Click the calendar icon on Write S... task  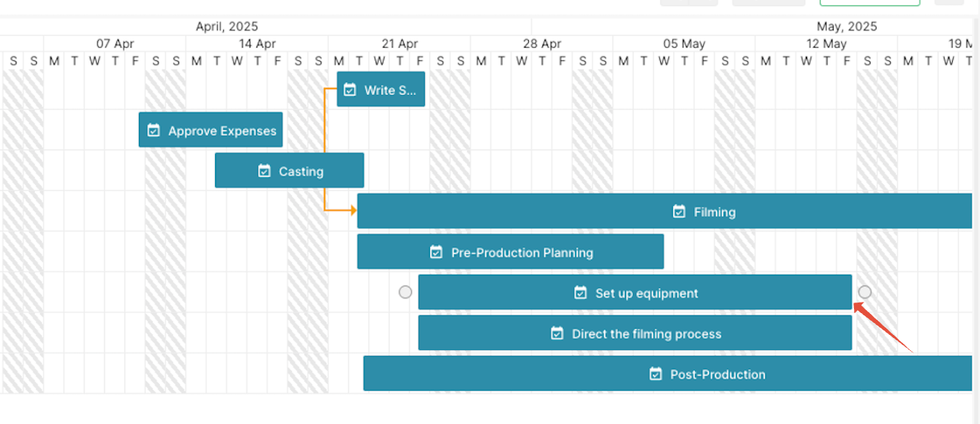click(x=349, y=90)
